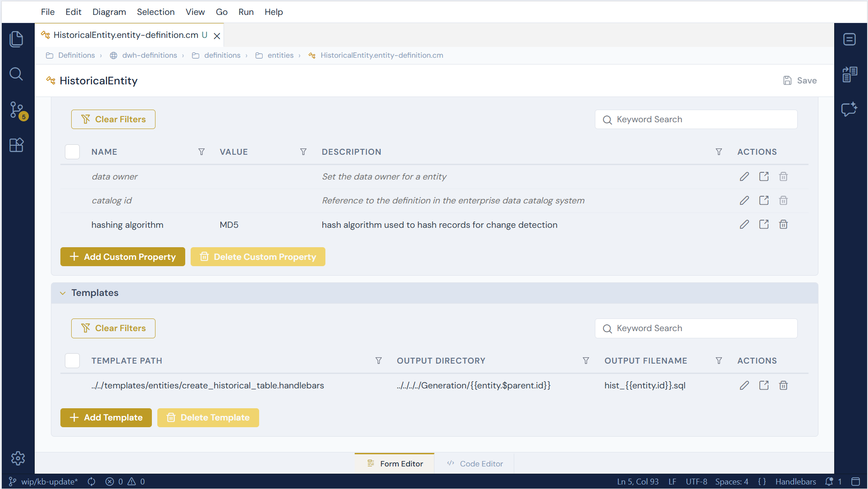
Task: Select all custom properties checkbox
Action: 72,152
